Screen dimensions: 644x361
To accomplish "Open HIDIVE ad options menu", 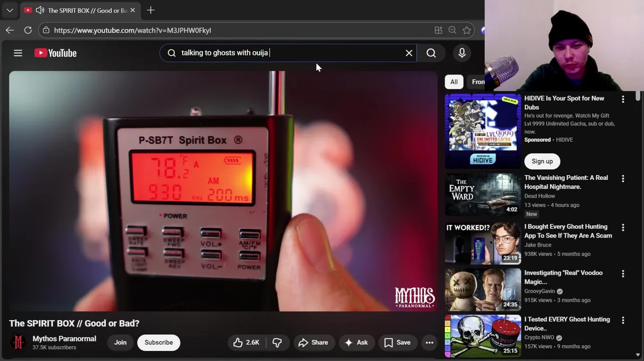I will coord(623,99).
